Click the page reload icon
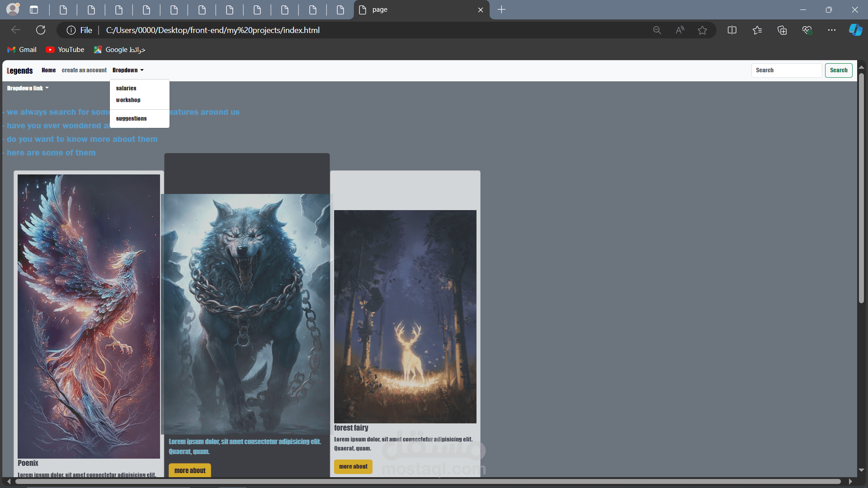Image resolution: width=868 pixels, height=488 pixels. coord(41,30)
